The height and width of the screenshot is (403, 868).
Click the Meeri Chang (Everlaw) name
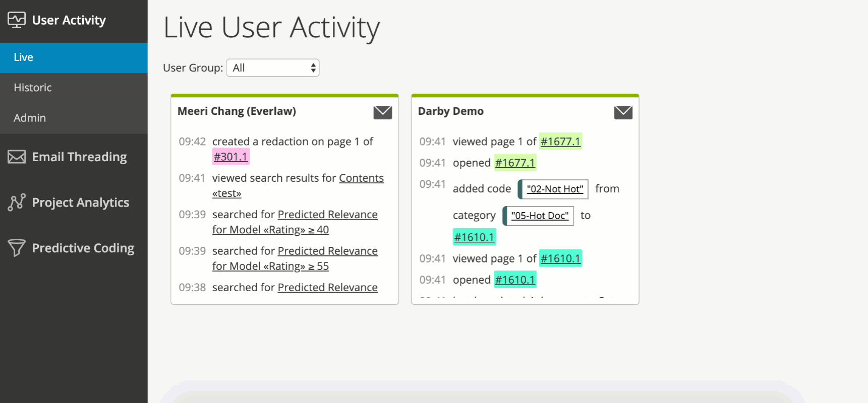click(x=237, y=111)
